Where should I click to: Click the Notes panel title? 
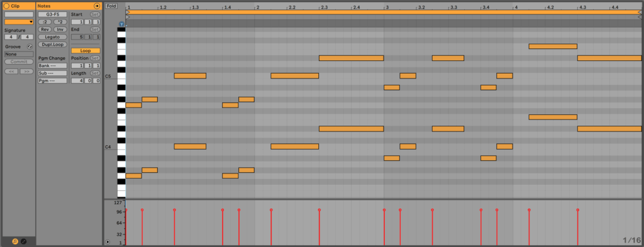point(44,6)
